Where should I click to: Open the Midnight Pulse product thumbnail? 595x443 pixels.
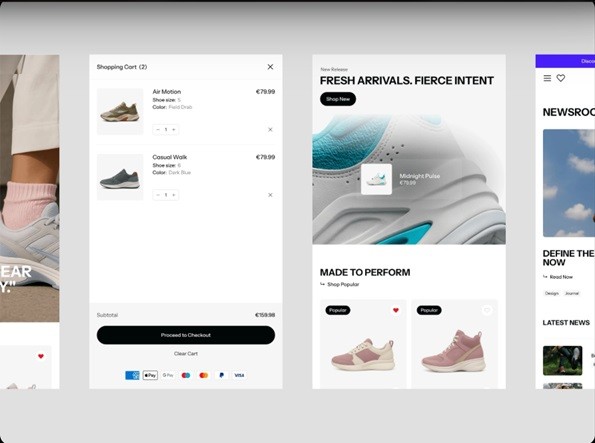pos(376,179)
